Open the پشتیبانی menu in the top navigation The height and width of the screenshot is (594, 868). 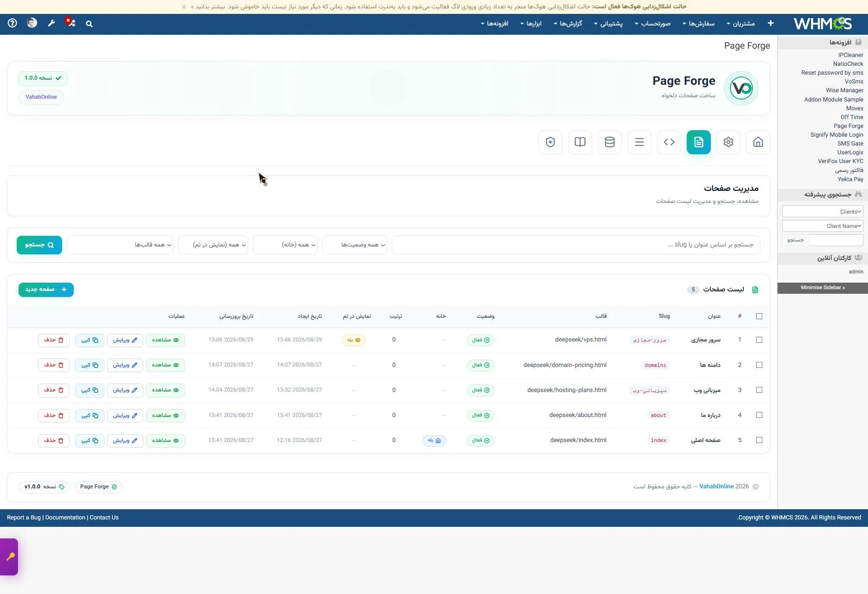[x=608, y=24]
